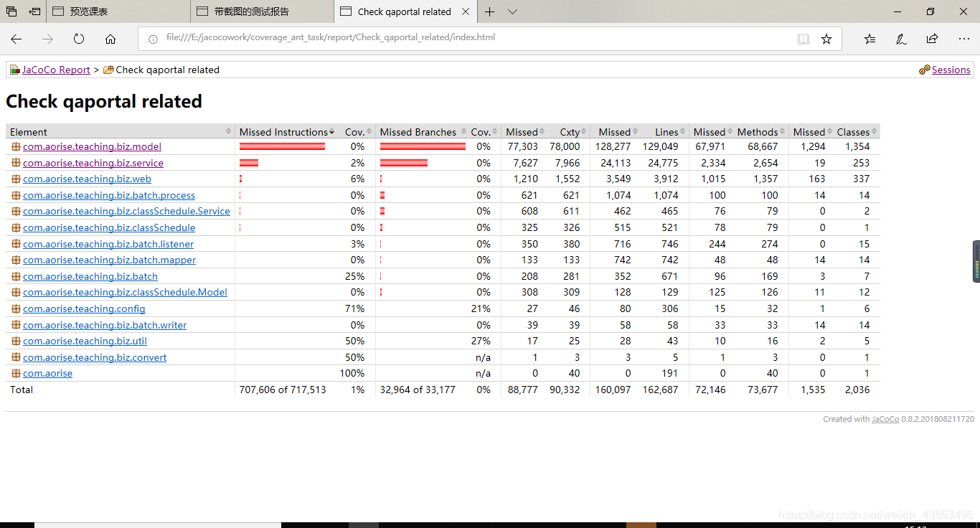Open the com.aorise.teaching.biz.convert link
Image resolution: width=980 pixels, height=528 pixels.
[95, 357]
